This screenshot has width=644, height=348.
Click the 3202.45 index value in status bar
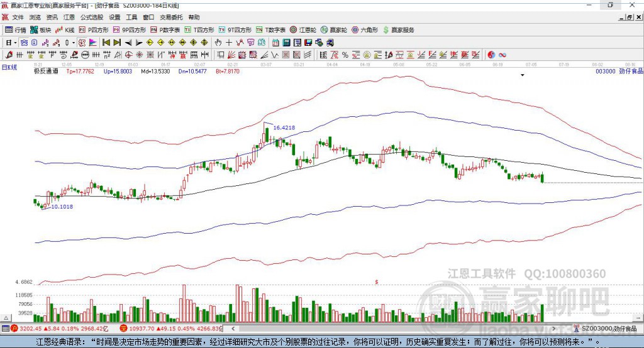click(x=30, y=329)
